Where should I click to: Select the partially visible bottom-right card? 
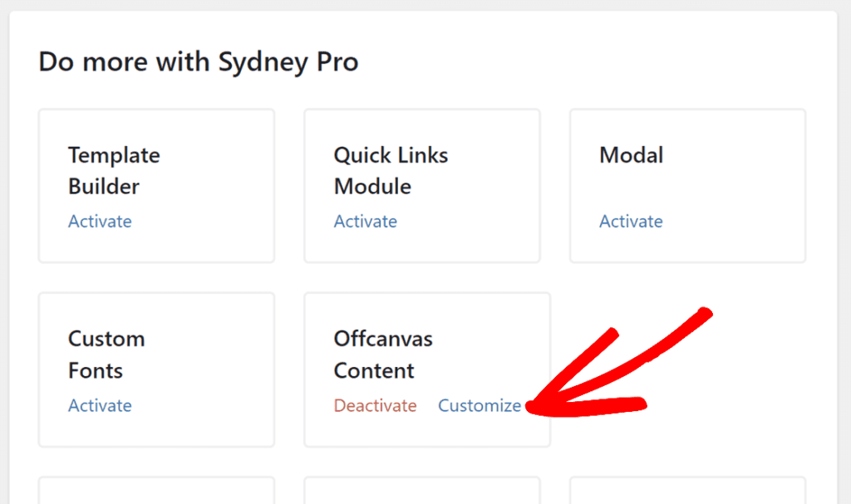coord(687,492)
